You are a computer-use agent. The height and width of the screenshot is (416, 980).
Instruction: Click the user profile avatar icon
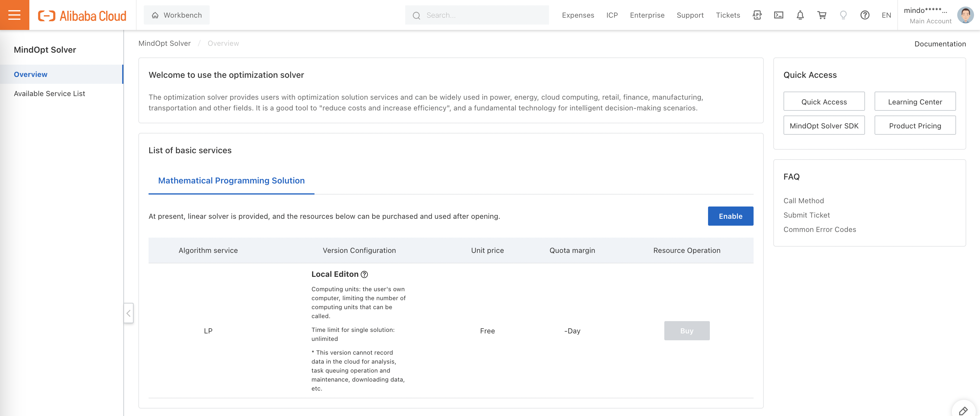pos(965,14)
